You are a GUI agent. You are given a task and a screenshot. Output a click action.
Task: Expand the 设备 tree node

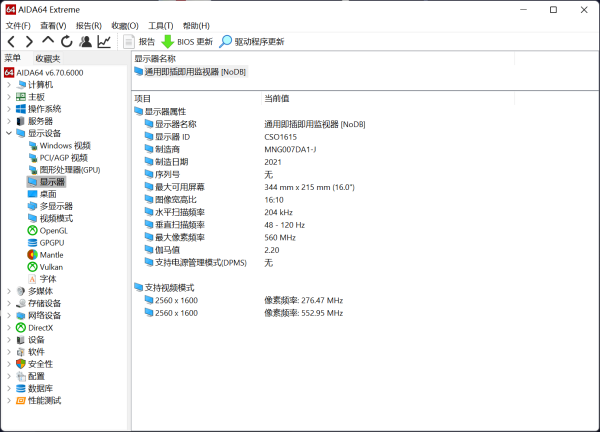pyautogui.click(x=9, y=340)
